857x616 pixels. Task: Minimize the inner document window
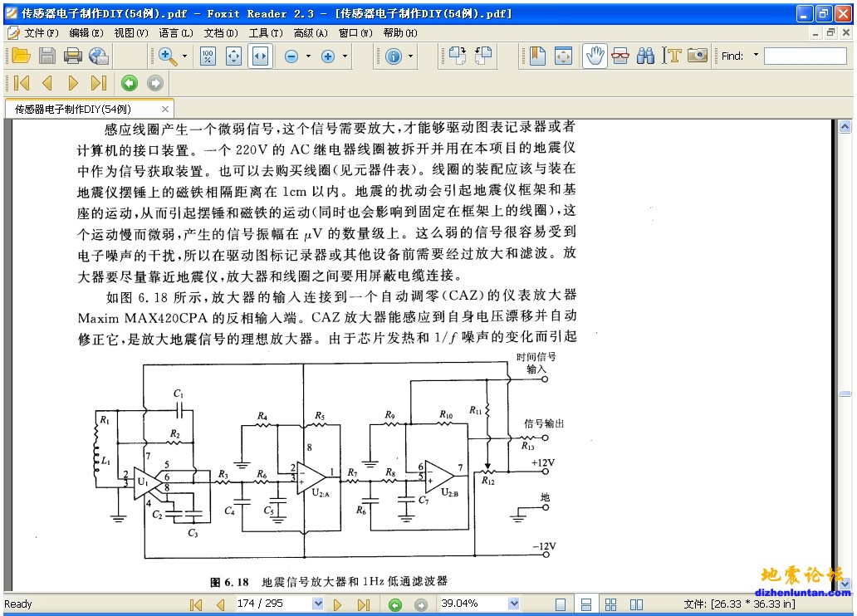pos(815,33)
